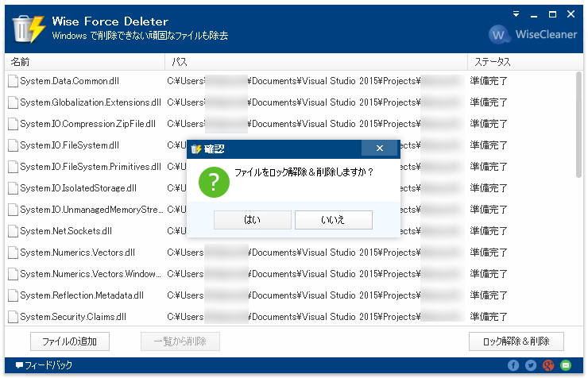Select the System.Data.Common.dll file name

[x=69, y=81]
